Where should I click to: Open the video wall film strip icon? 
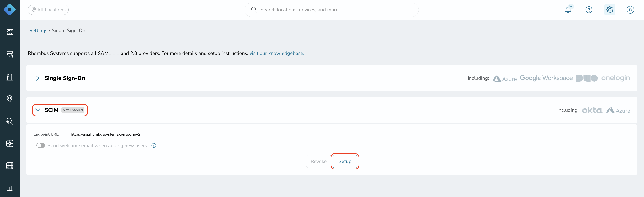click(10, 166)
